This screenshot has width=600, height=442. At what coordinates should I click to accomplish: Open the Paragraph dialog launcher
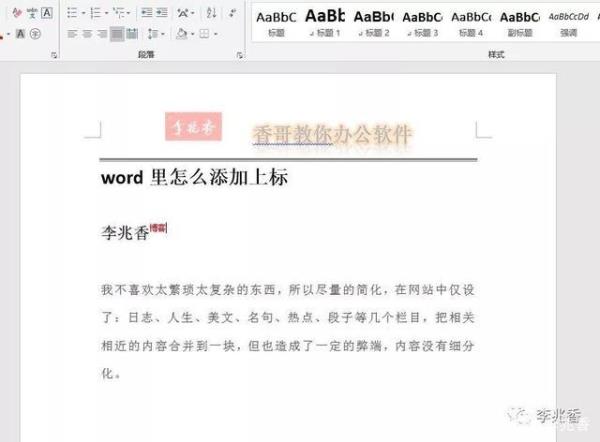click(x=240, y=55)
